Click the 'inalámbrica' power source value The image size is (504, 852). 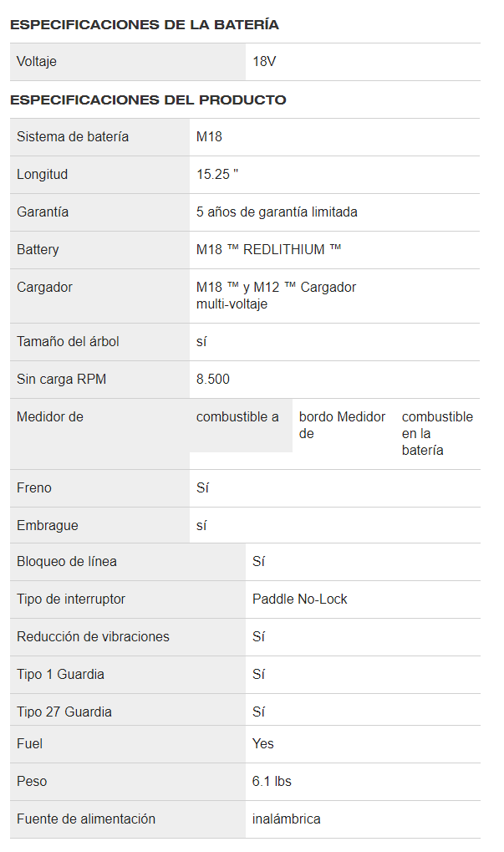[x=286, y=819]
